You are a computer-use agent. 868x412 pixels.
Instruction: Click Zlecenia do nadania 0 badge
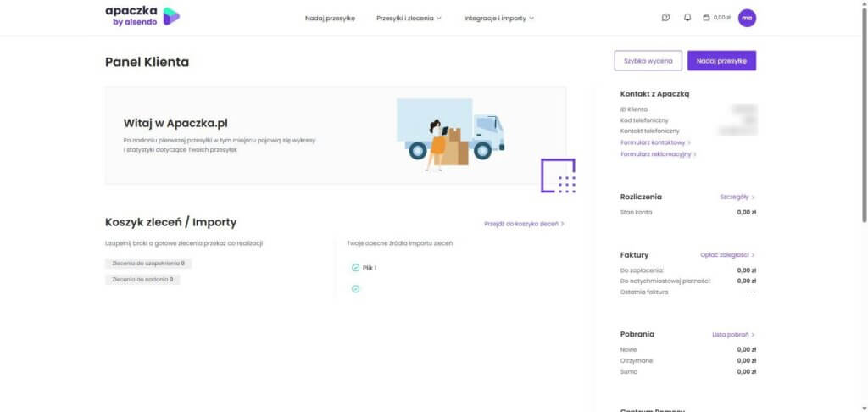tap(142, 280)
